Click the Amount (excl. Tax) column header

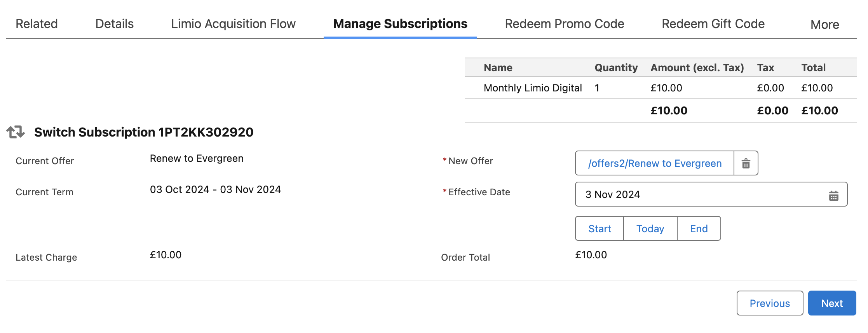tap(697, 68)
